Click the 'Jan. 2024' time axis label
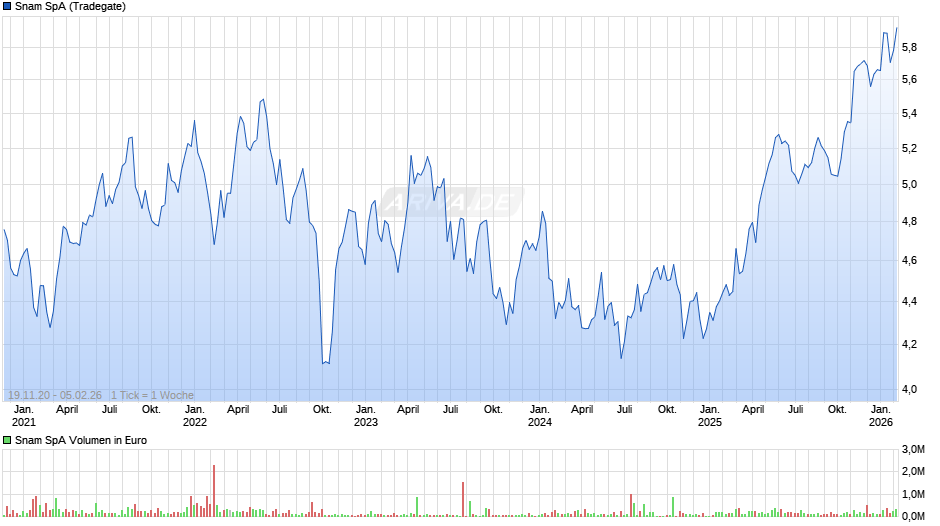 coord(540,416)
